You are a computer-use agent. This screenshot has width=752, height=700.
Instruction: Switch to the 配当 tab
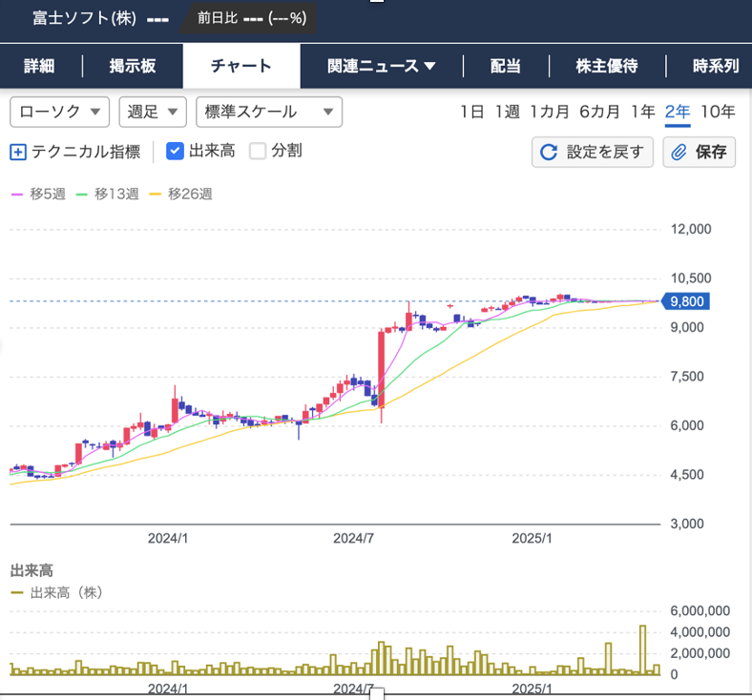pyautogui.click(x=506, y=66)
